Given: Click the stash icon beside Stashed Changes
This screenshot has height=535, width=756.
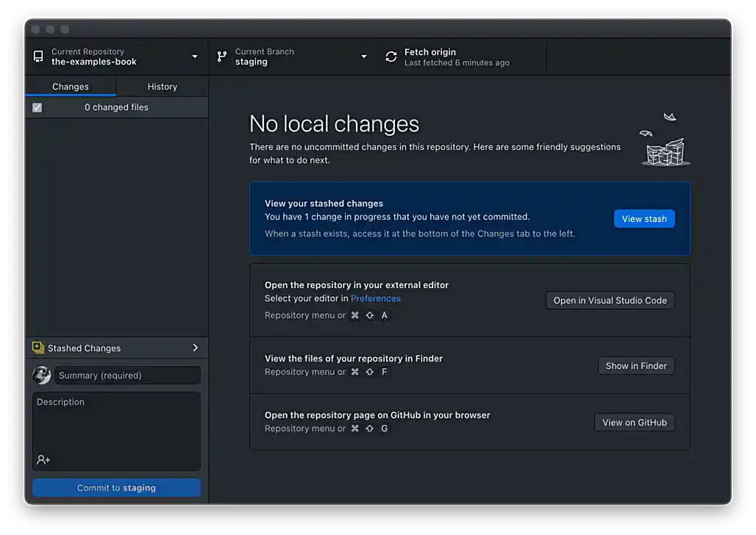Looking at the screenshot, I should [37, 348].
